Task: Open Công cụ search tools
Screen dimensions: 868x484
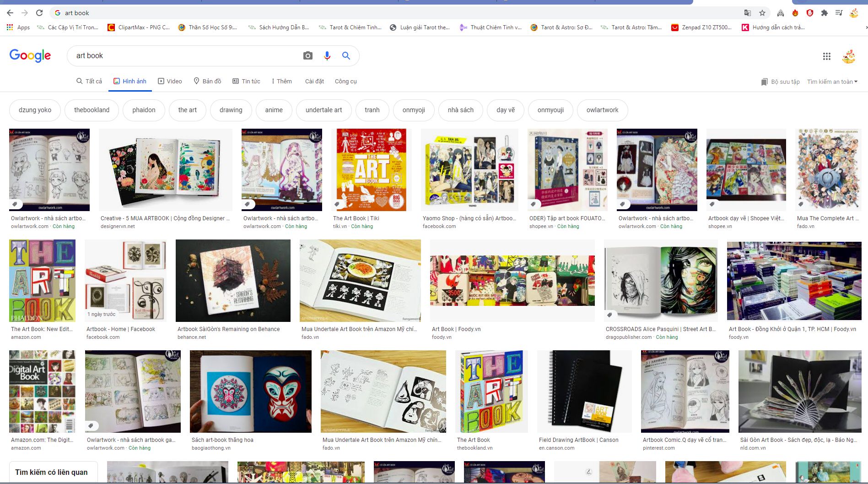Action: click(345, 81)
